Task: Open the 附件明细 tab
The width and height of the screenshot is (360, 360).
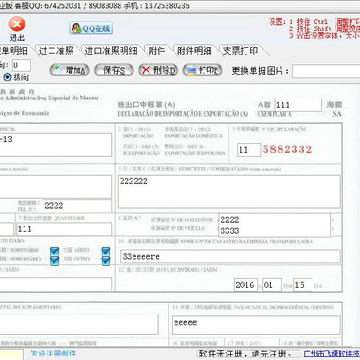Action: tap(194, 51)
